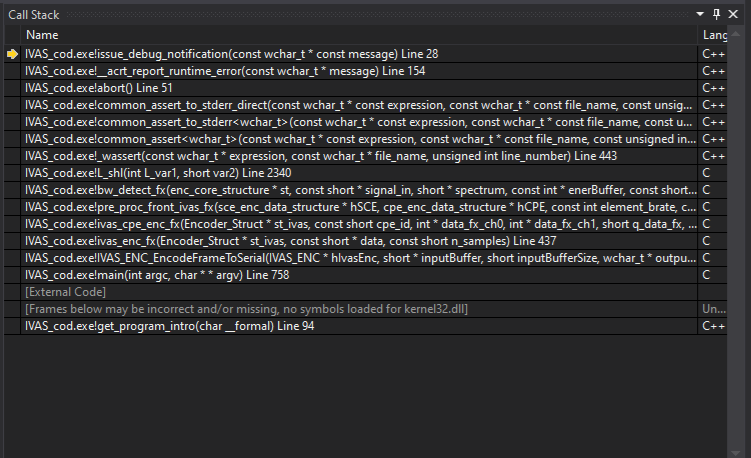This screenshot has width=751, height=458.
Task: Select the __acrt_report_runtime_error stack frame
Action: tap(225, 71)
